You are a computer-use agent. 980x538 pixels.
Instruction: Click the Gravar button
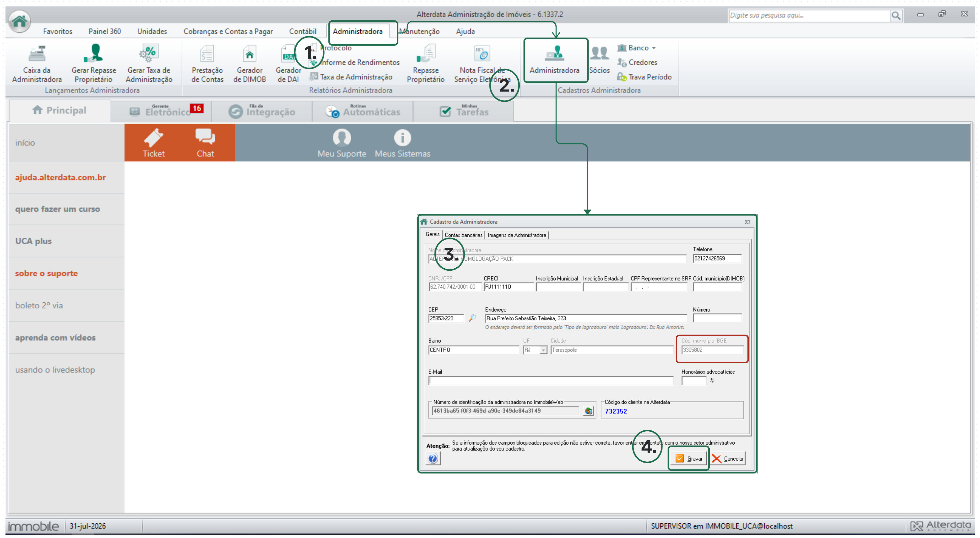[x=688, y=459]
